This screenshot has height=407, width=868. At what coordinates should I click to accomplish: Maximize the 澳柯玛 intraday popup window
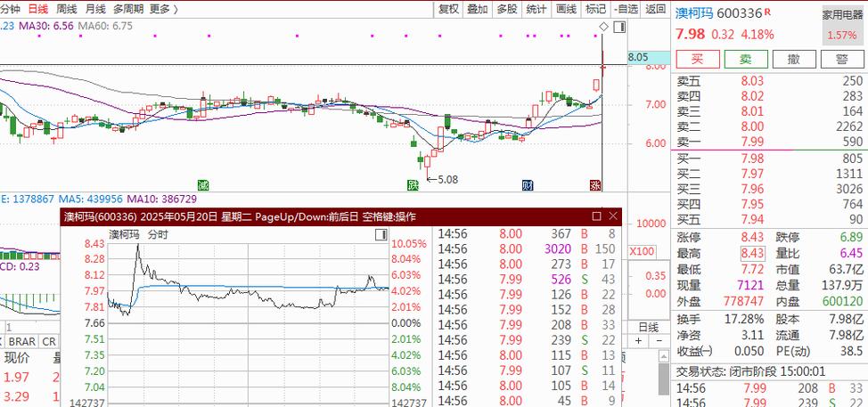[596, 216]
